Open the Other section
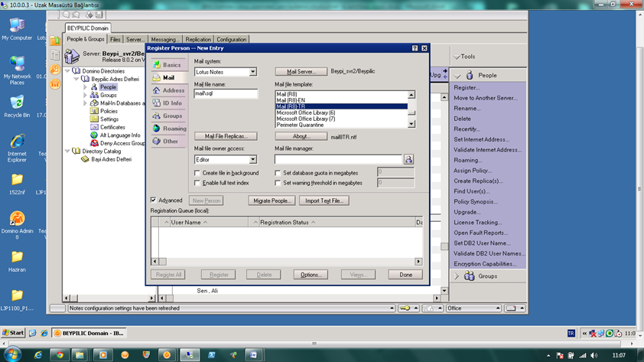Viewport: 644px width, 362px height. [x=169, y=142]
